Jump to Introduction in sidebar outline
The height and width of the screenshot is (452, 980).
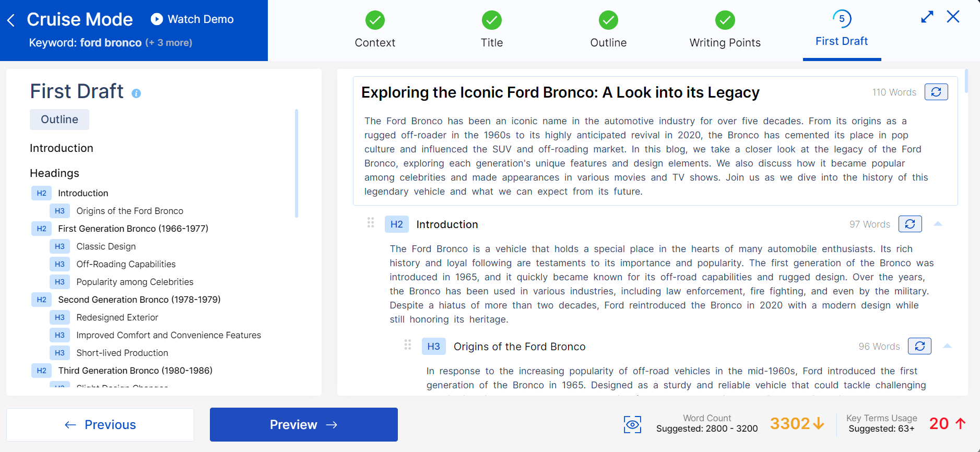click(x=62, y=148)
